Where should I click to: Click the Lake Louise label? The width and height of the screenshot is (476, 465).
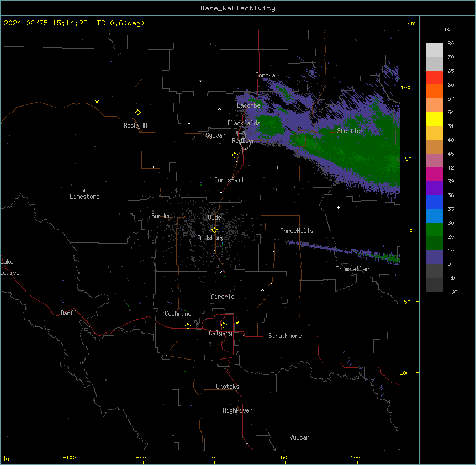coord(10,267)
